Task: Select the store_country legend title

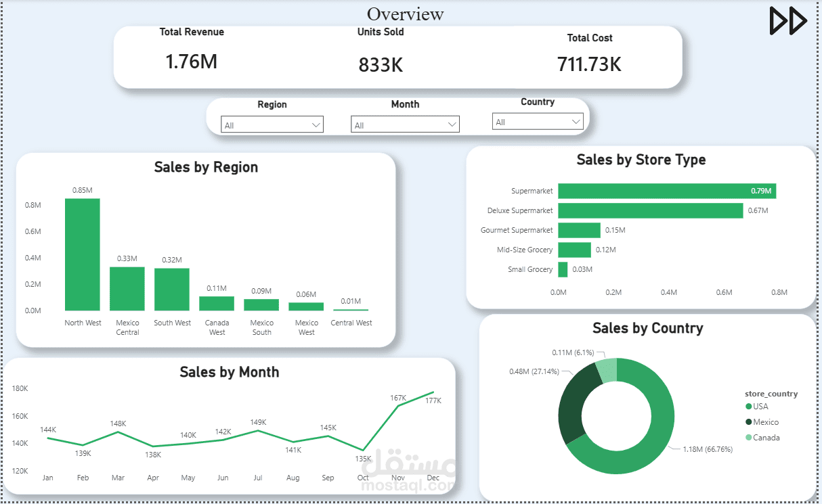Action: pos(771,394)
